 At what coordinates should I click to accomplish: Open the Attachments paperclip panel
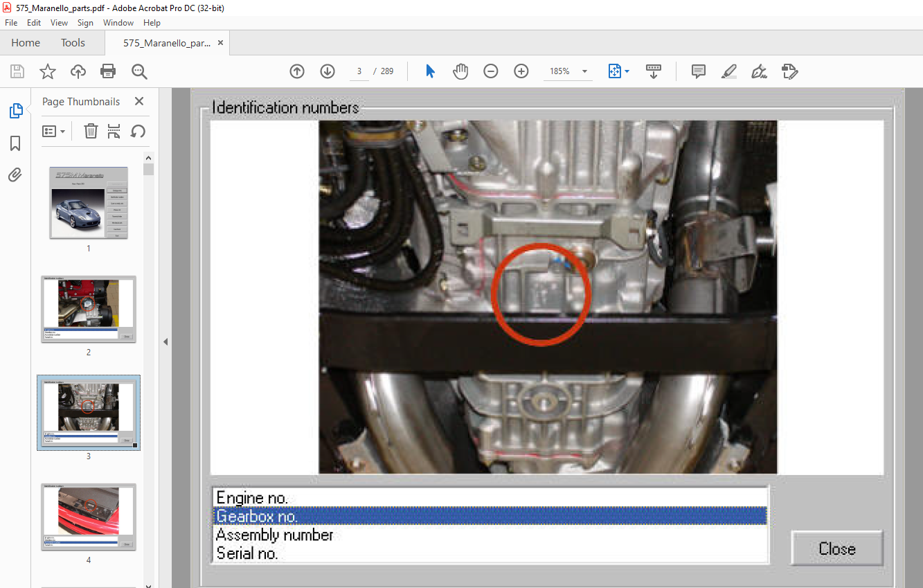point(15,175)
